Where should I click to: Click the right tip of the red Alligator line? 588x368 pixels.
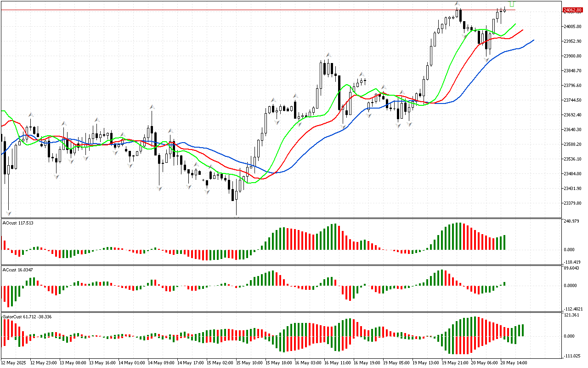pos(523,30)
